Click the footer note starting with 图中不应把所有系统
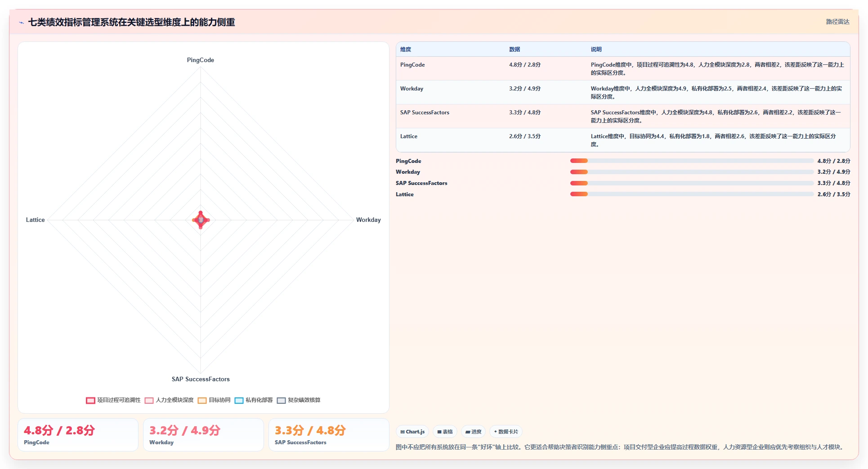The image size is (868, 469). [x=620, y=447]
